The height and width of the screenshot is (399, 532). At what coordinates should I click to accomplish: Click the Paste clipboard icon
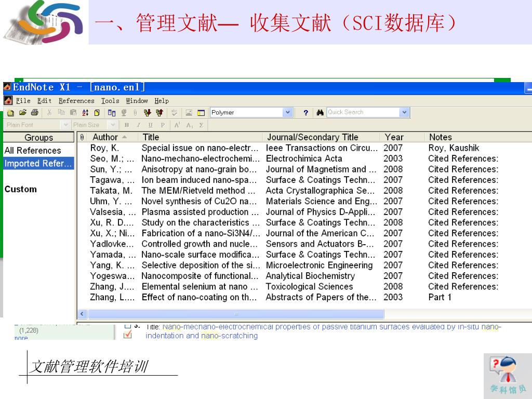(73, 113)
